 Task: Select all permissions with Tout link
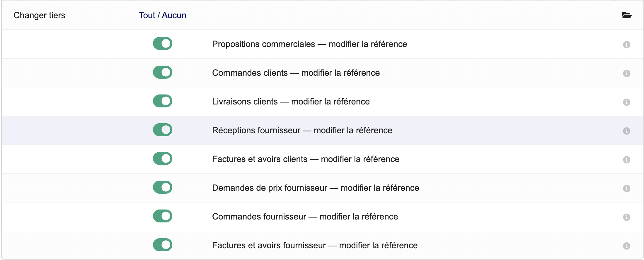147,15
